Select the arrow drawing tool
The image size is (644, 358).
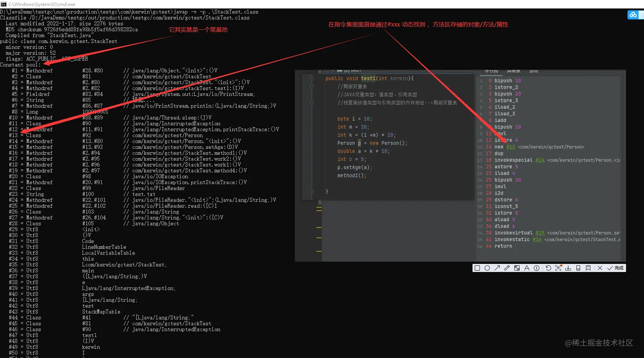point(497,268)
